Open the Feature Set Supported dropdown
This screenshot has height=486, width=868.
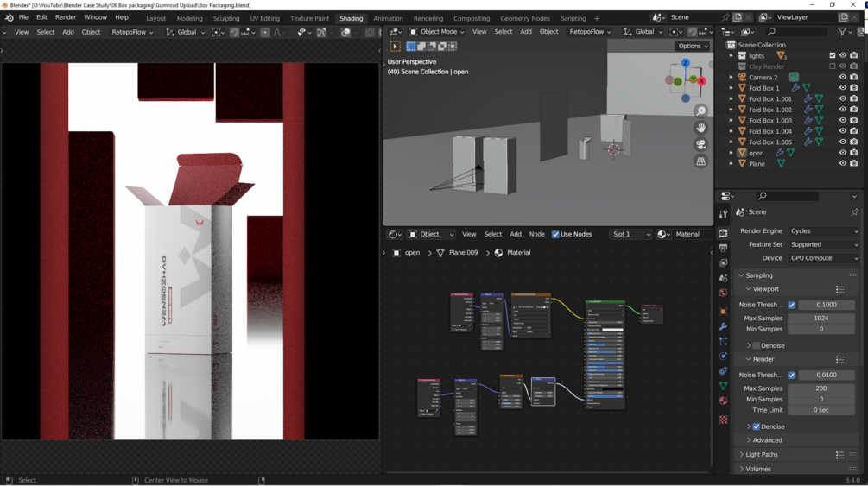824,244
